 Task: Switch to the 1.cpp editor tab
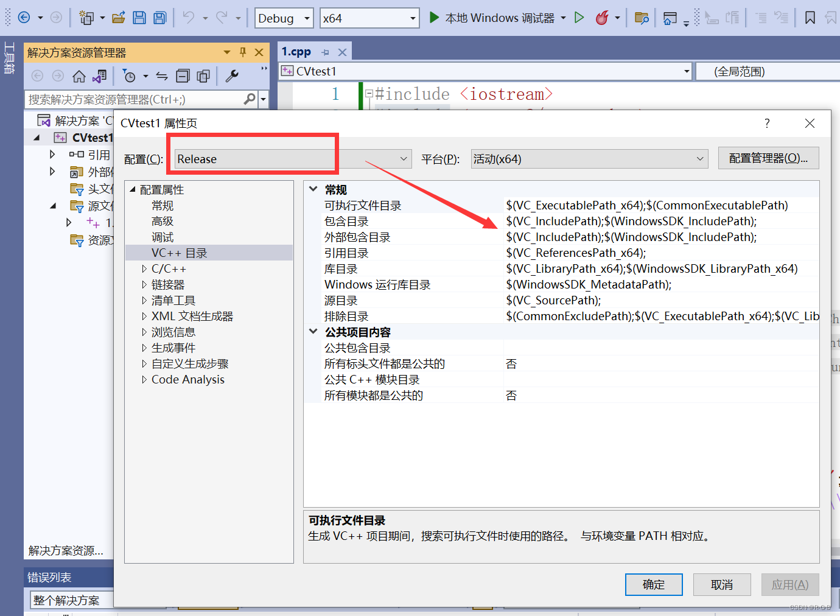pyautogui.click(x=296, y=51)
